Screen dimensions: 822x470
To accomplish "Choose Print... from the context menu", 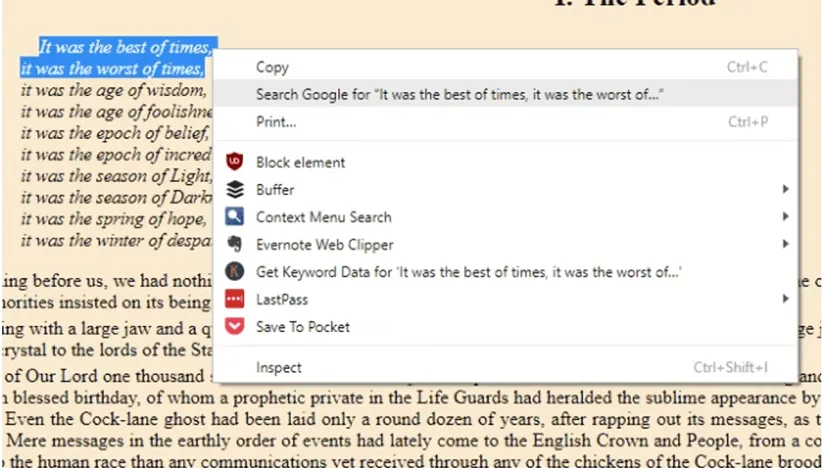I will coord(276,122).
